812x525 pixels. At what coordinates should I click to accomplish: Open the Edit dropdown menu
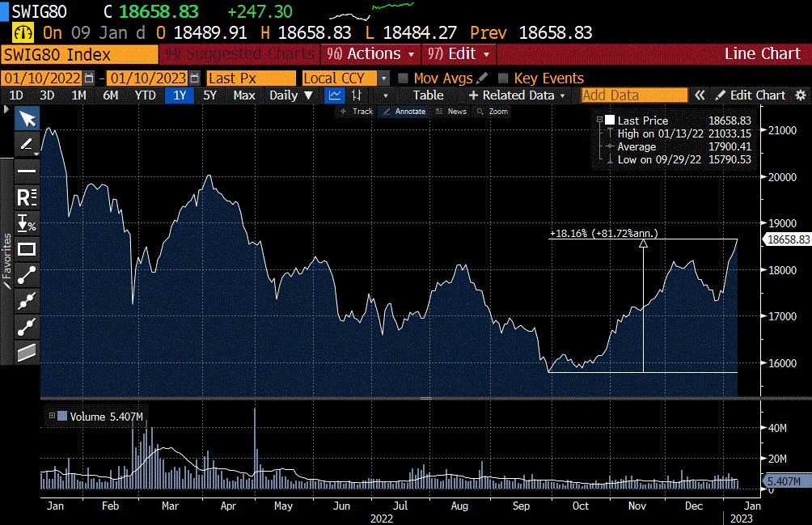tap(459, 54)
